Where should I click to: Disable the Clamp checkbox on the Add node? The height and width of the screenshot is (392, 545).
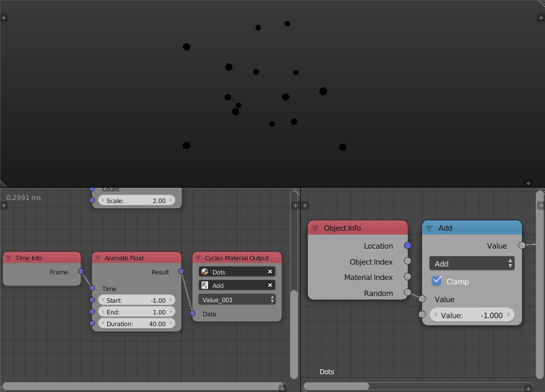[437, 281]
